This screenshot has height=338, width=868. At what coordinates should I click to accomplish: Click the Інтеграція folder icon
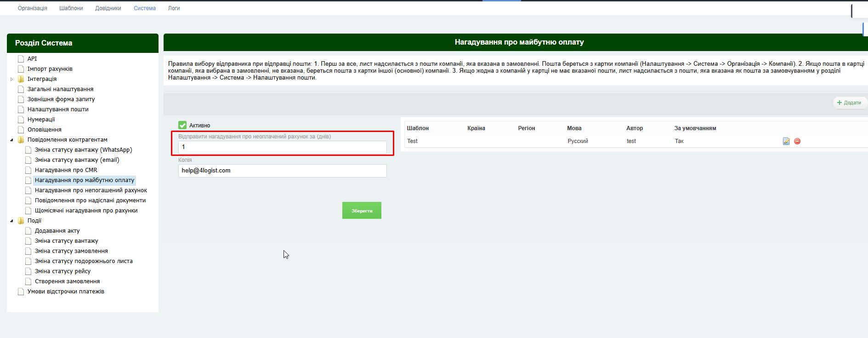point(21,79)
